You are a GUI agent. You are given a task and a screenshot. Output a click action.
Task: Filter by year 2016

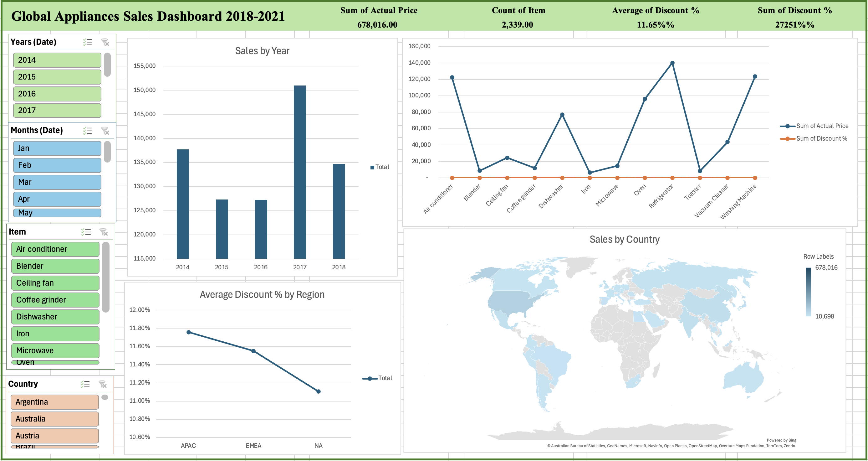[57, 94]
